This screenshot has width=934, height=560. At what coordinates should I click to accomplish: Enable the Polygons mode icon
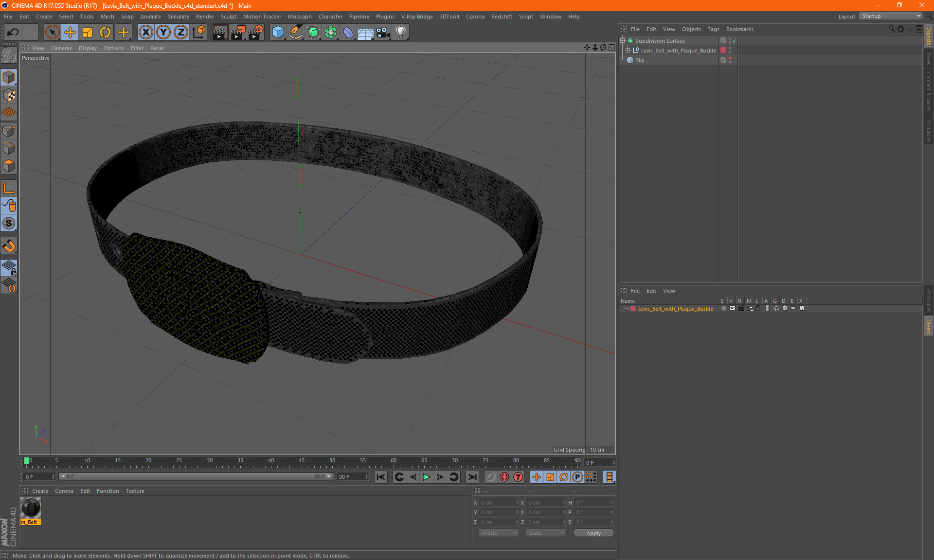pos(9,166)
